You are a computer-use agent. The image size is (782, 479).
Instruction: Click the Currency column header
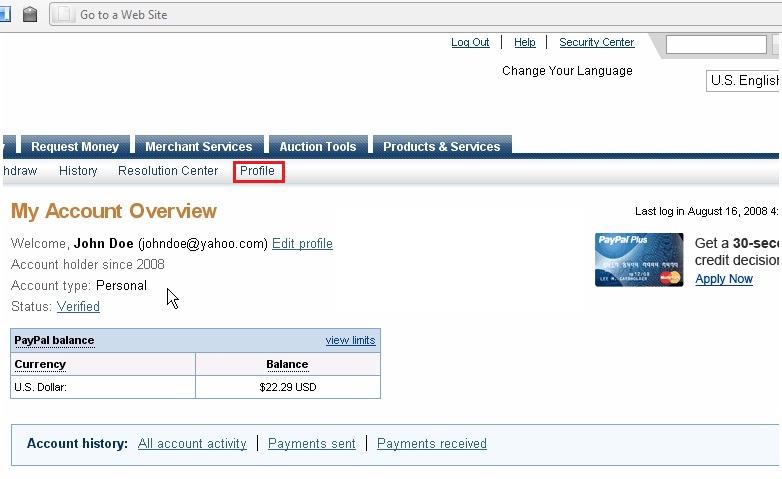tap(40, 364)
